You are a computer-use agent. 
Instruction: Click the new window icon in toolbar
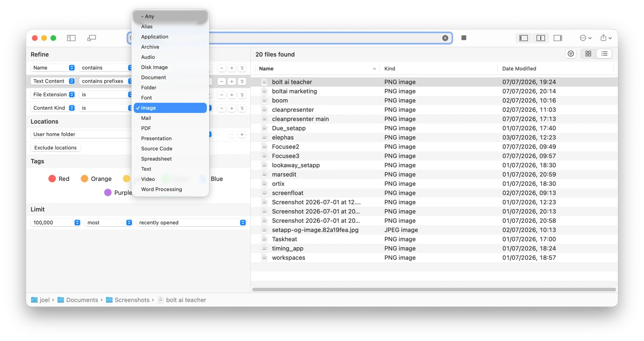pos(92,38)
